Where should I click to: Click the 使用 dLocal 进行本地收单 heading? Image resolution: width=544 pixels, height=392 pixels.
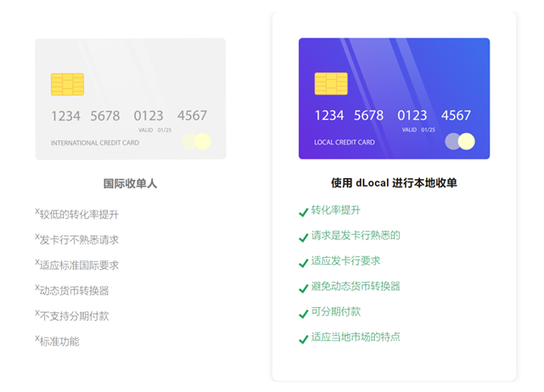coord(394,183)
